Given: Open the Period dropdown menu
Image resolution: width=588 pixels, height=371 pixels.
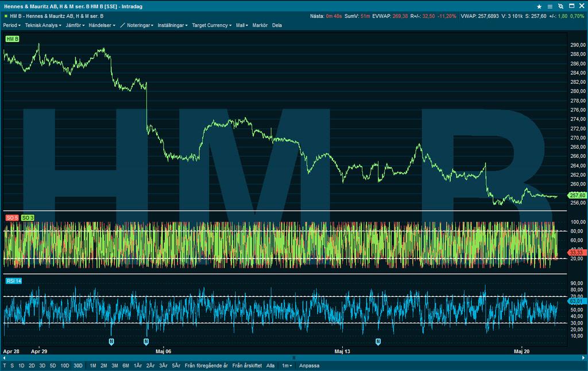Looking at the screenshot, I should [11, 25].
